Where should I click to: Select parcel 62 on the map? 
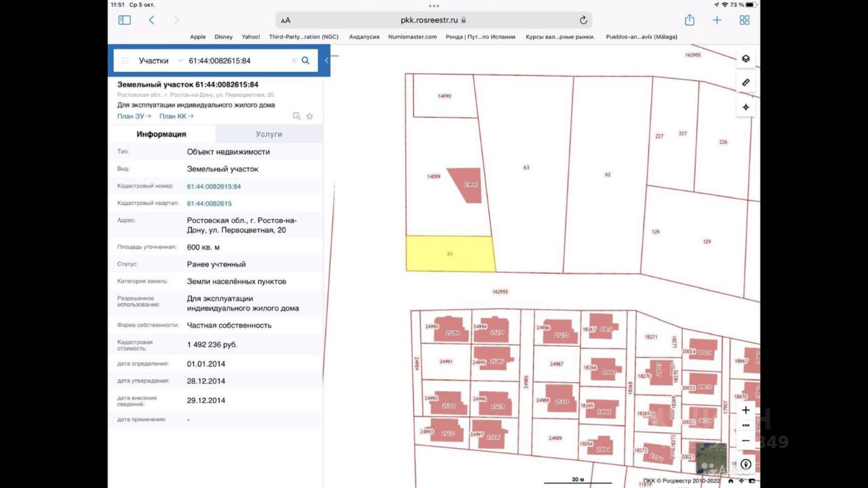608,174
